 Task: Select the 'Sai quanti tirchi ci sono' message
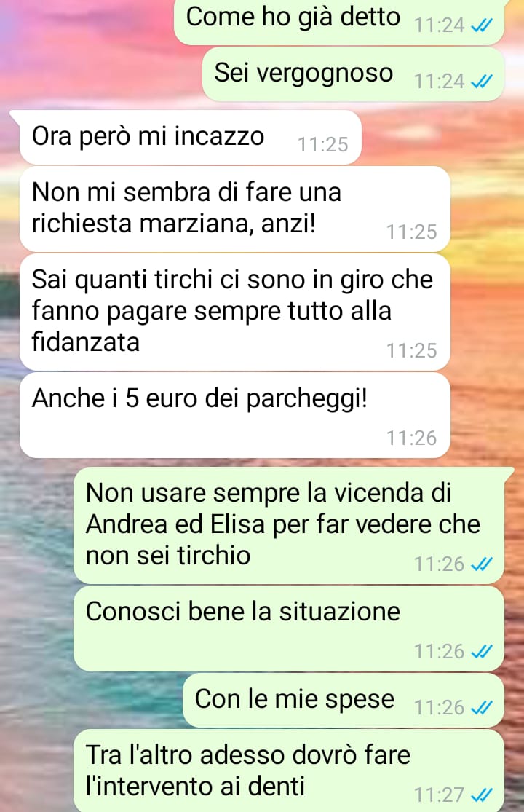point(235,312)
